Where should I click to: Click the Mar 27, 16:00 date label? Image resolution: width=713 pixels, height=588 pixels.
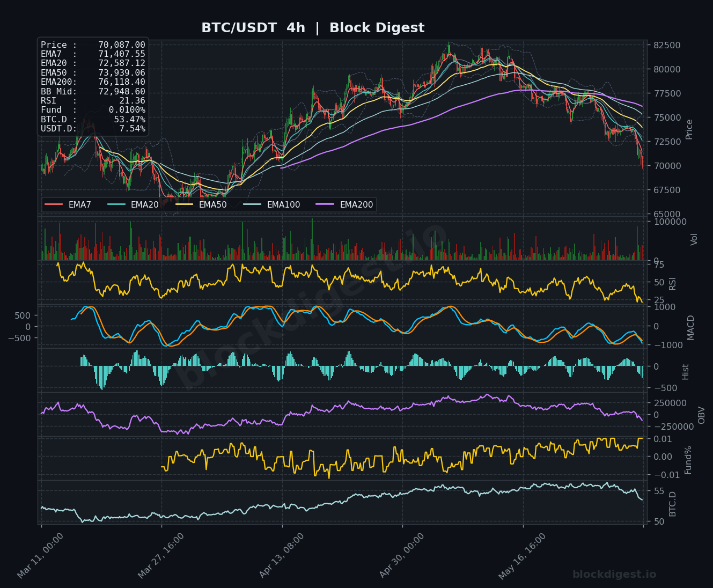(161, 555)
